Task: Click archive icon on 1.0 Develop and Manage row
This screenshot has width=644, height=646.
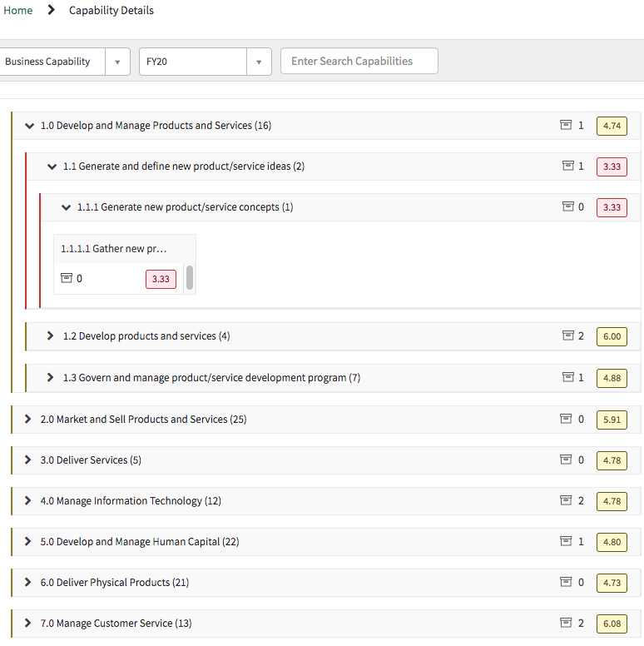Action: (566, 125)
